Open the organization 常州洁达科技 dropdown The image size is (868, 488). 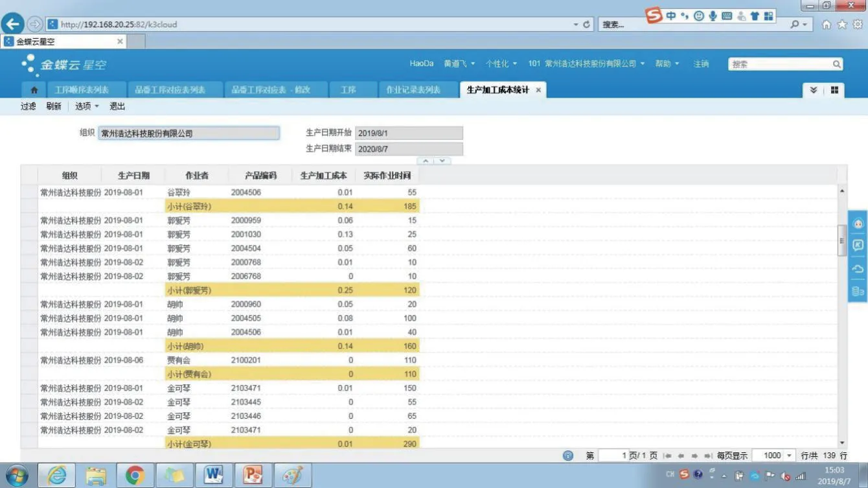(586, 64)
